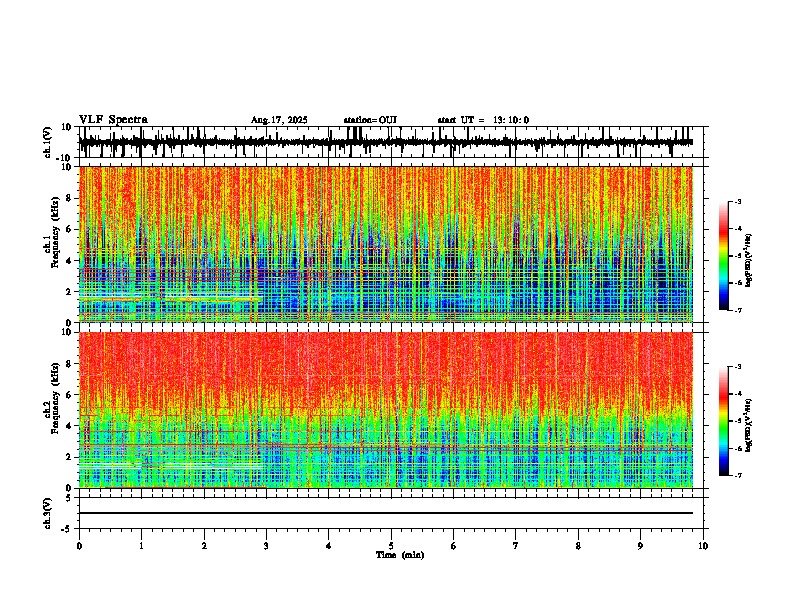The image size is (792, 612).
Task: Click the "Time (min)" axis title
Action: [x=400, y=555]
